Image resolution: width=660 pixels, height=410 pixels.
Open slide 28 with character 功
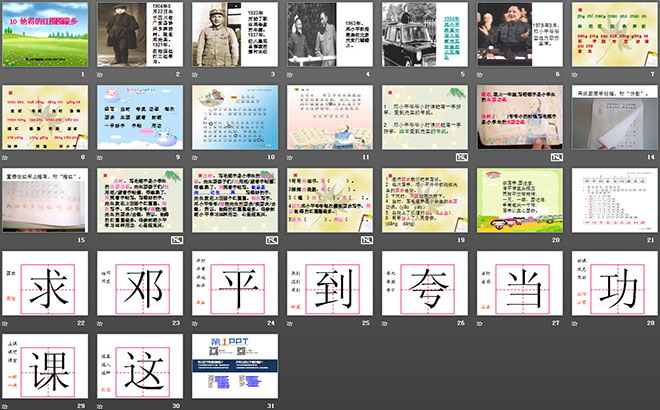(615, 283)
